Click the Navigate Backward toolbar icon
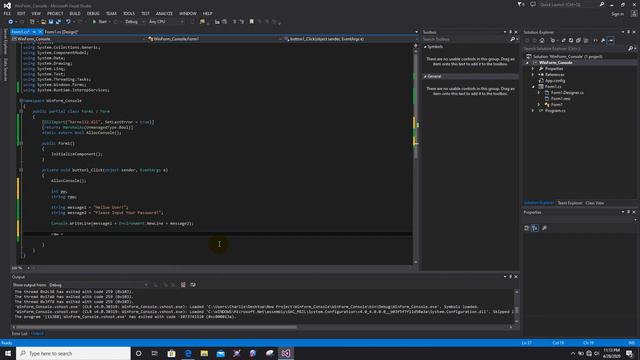640x360 pixels. (10, 22)
